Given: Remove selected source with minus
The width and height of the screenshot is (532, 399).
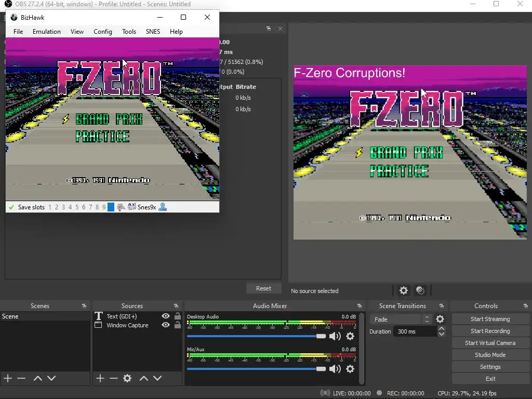Looking at the screenshot, I should pos(114,378).
